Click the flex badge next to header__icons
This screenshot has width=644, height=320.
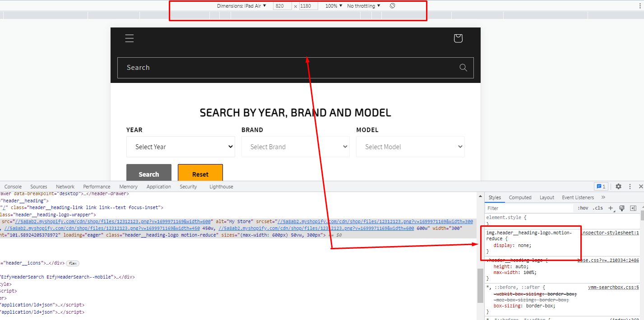73,263
